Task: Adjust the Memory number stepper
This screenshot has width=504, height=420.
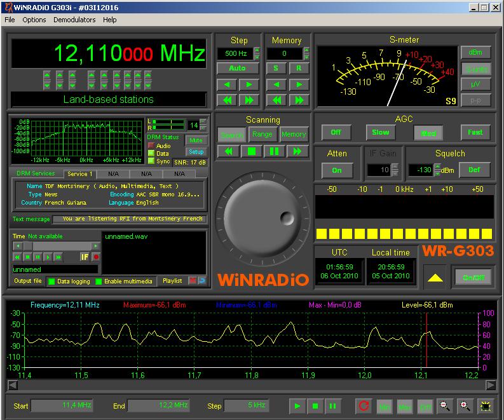Action: point(306,53)
